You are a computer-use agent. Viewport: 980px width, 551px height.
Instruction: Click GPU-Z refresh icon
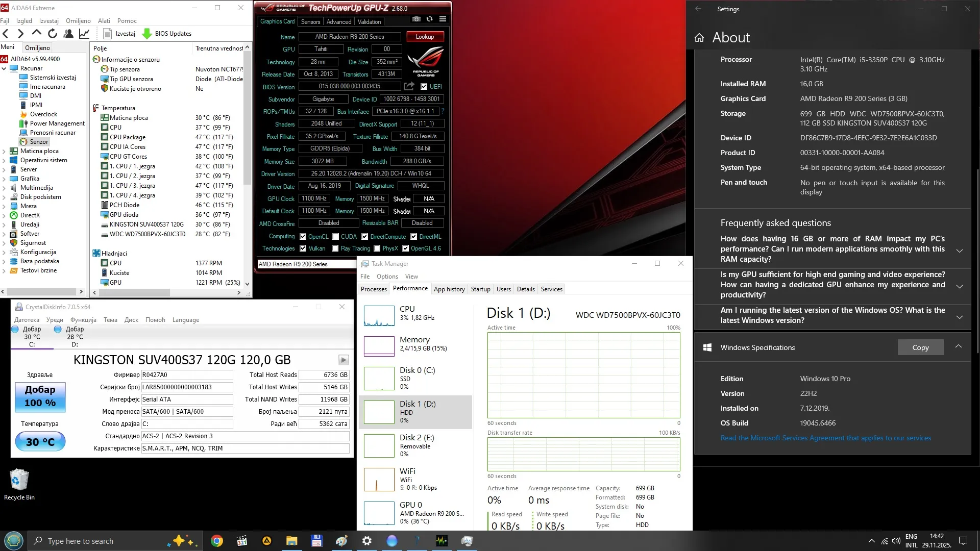(x=429, y=19)
